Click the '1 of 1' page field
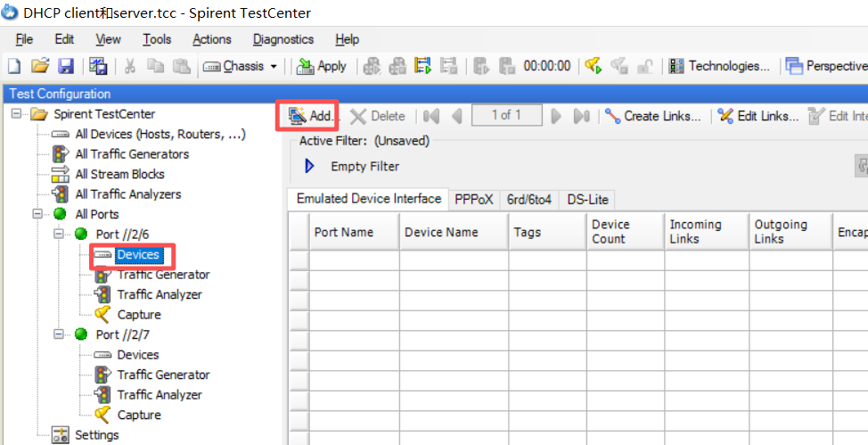This screenshot has width=868, height=445. coord(506,115)
